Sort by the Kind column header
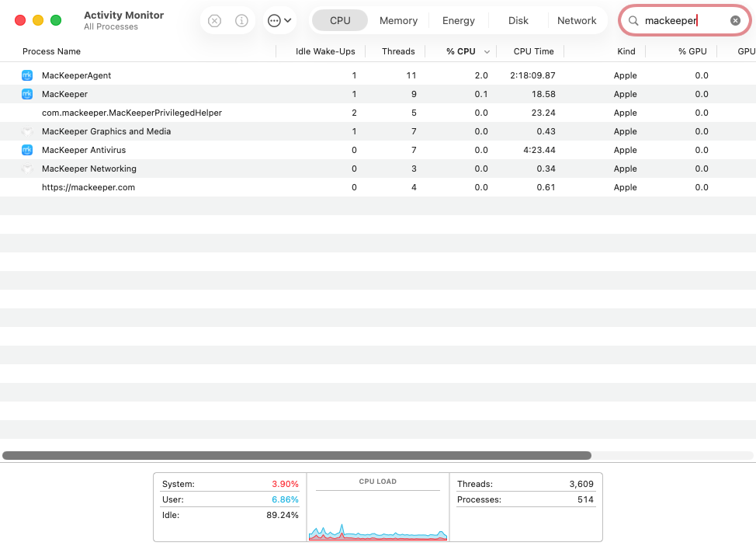 [626, 51]
